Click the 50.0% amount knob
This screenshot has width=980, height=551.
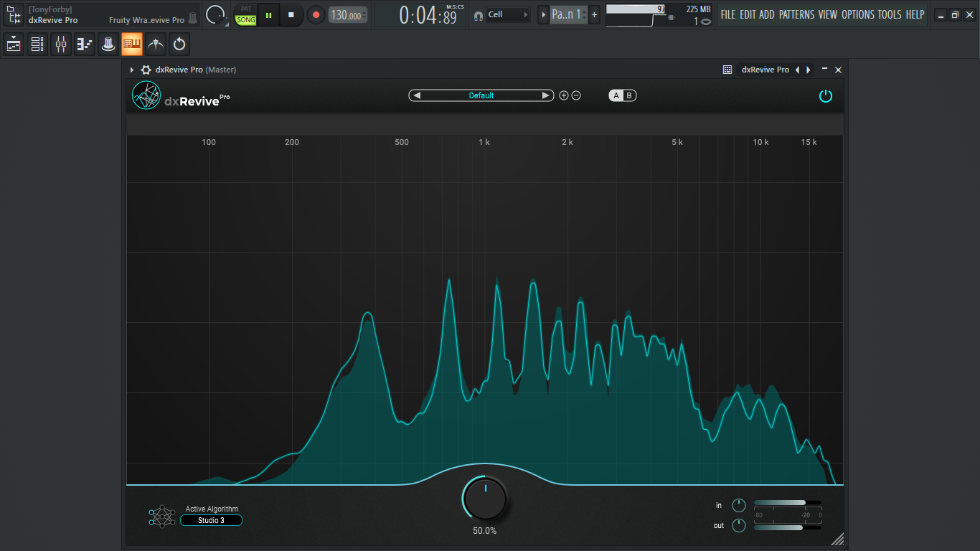(x=485, y=499)
